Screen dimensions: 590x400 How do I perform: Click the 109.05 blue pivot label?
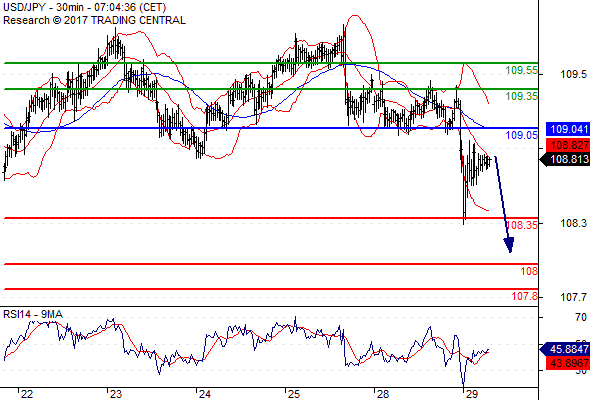(x=521, y=135)
